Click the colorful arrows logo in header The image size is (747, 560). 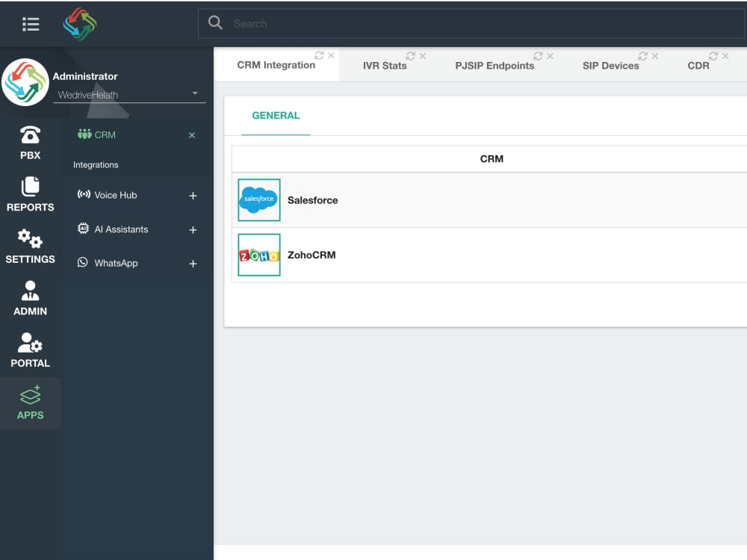(80, 24)
